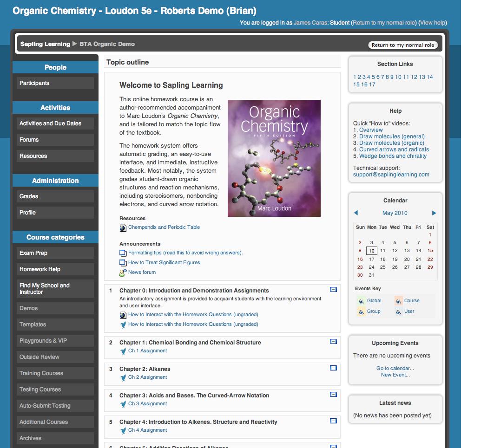
Task: Click the leaf icon beside Ch 3 Assignment
Action: click(123, 404)
